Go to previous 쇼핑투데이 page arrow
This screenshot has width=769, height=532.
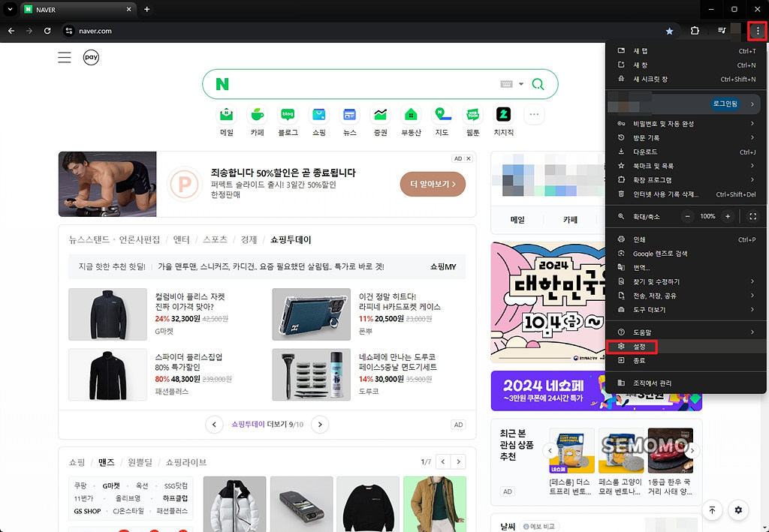[x=214, y=424]
